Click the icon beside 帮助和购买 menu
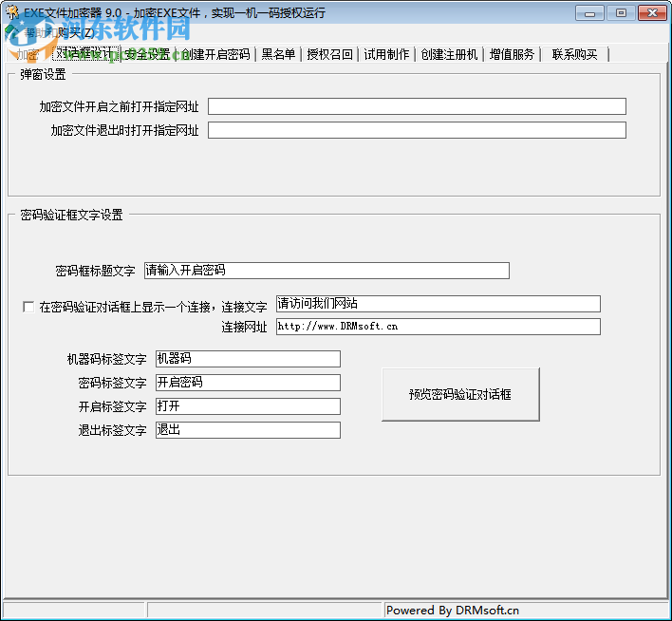 [12, 32]
